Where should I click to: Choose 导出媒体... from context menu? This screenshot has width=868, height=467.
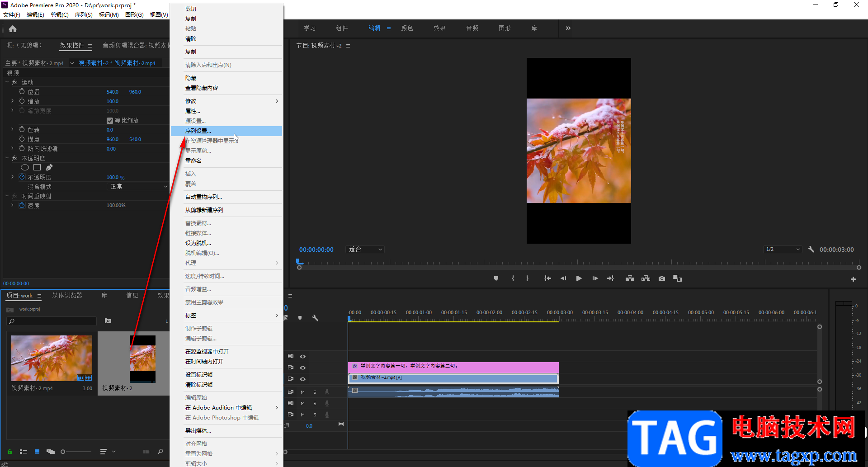click(x=226, y=430)
